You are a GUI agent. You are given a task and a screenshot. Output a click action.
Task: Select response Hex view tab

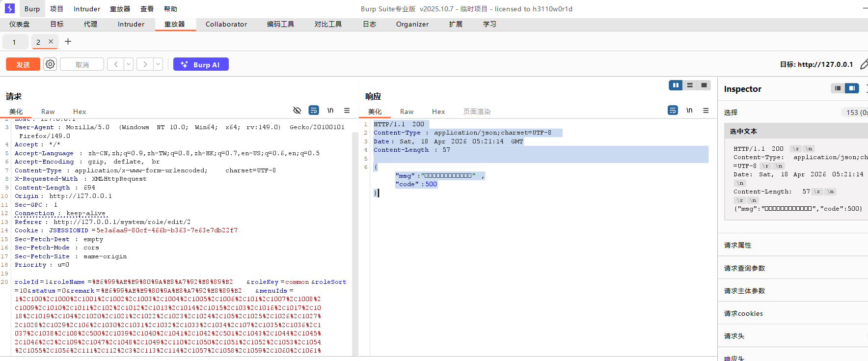click(438, 111)
